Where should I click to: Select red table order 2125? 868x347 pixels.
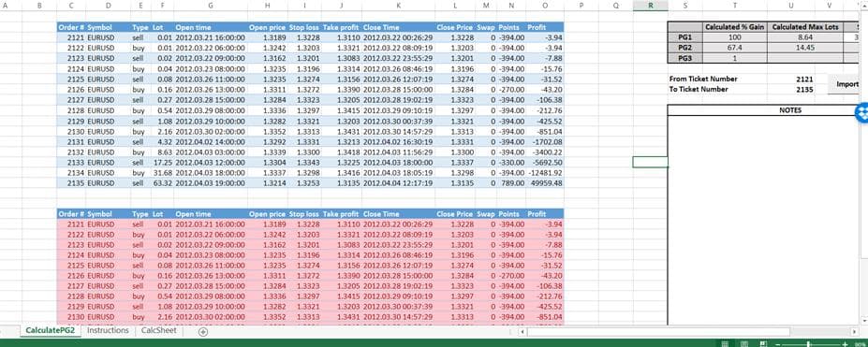[x=71, y=266]
